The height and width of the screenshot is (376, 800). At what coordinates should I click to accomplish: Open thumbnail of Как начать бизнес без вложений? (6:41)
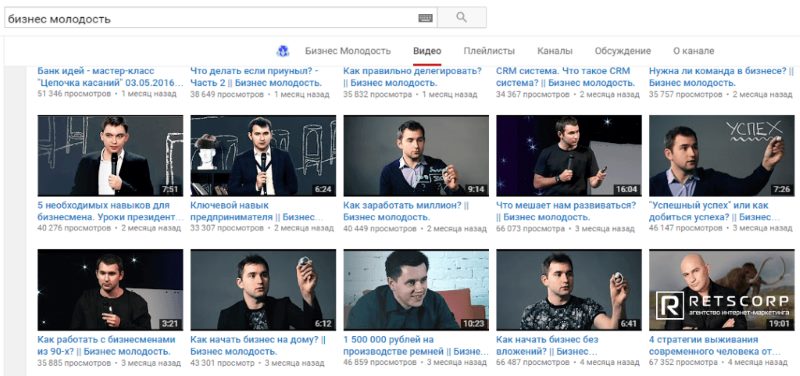(x=569, y=290)
